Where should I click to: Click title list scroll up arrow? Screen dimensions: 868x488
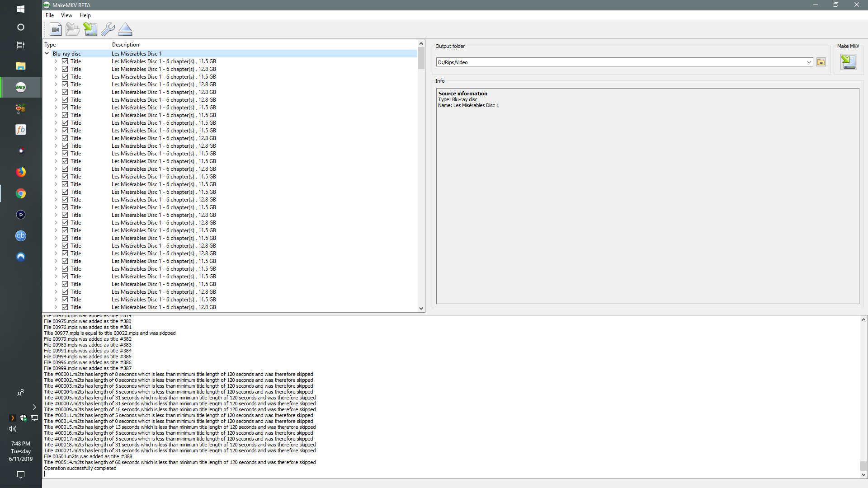(x=421, y=44)
